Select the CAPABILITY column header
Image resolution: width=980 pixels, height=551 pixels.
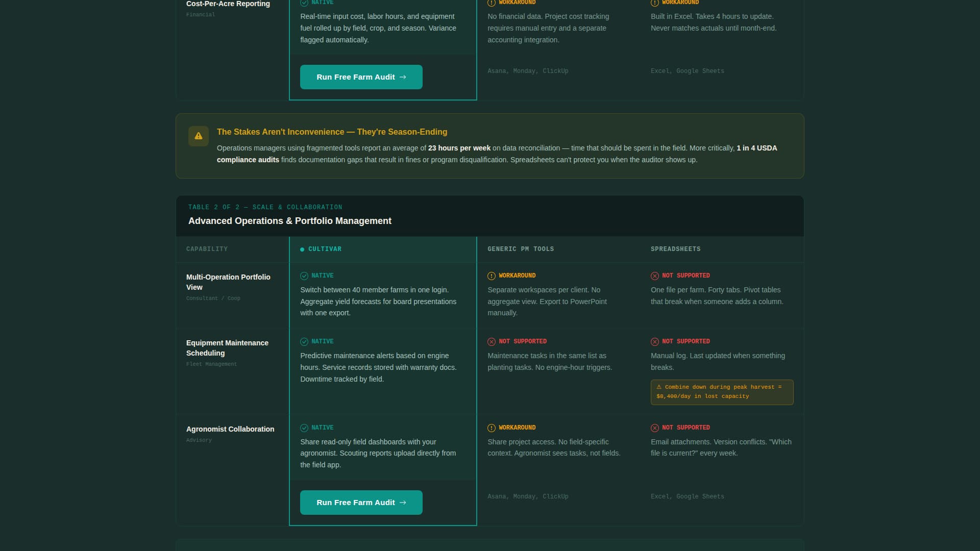tap(207, 249)
